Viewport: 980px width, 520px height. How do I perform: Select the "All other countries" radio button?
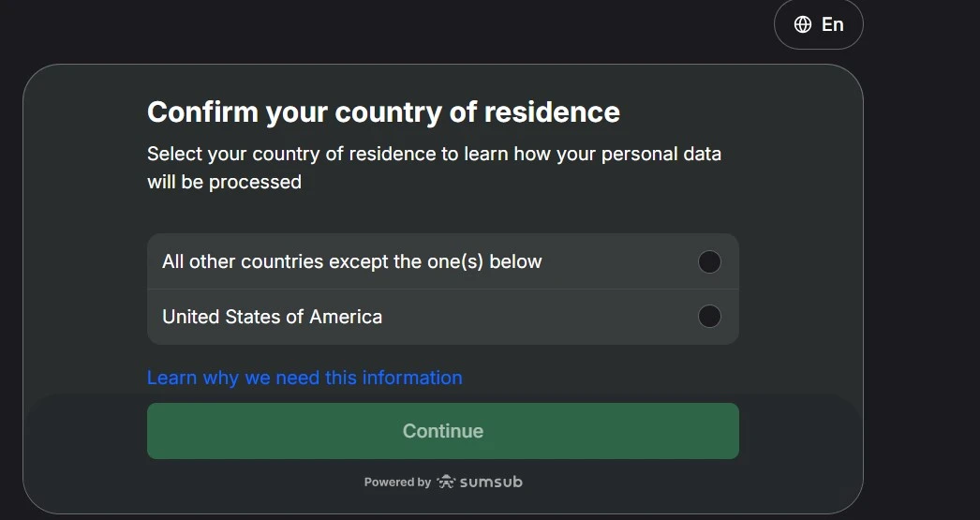pyautogui.click(x=709, y=262)
